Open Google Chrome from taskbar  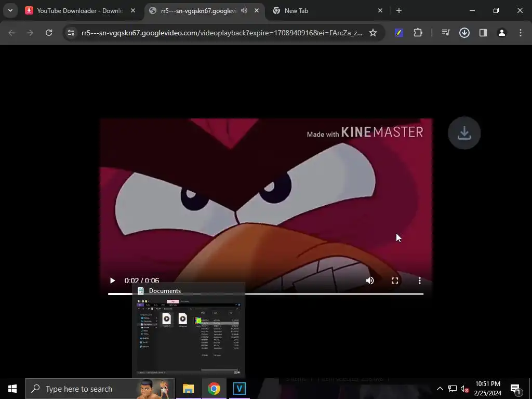pyautogui.click(x=214, y=389)
